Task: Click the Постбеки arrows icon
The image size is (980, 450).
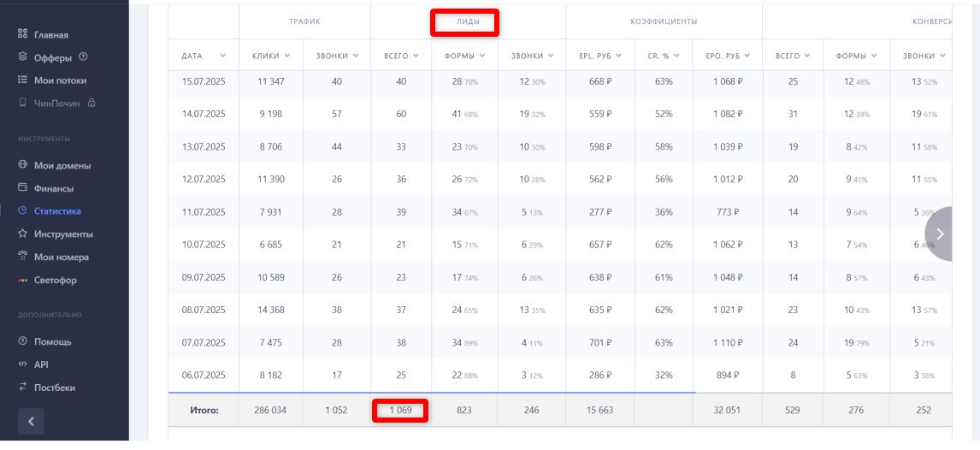Action: [x=22, y=388]
